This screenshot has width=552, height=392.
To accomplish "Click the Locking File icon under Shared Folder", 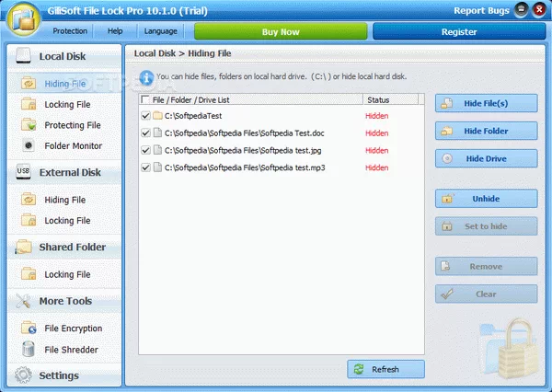I will point(28,274).
